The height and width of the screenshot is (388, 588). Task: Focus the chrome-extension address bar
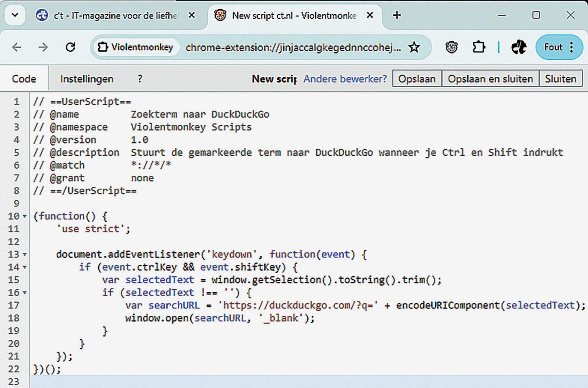tap(293, 47)
